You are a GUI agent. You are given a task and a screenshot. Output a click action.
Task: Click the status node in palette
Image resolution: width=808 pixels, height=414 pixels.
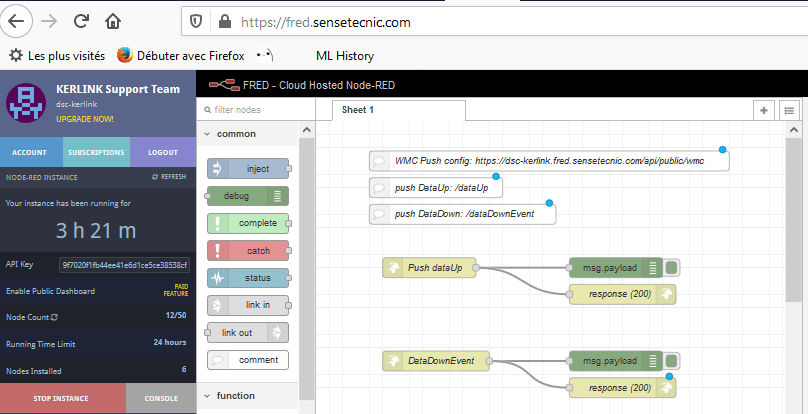click(247, 277)
